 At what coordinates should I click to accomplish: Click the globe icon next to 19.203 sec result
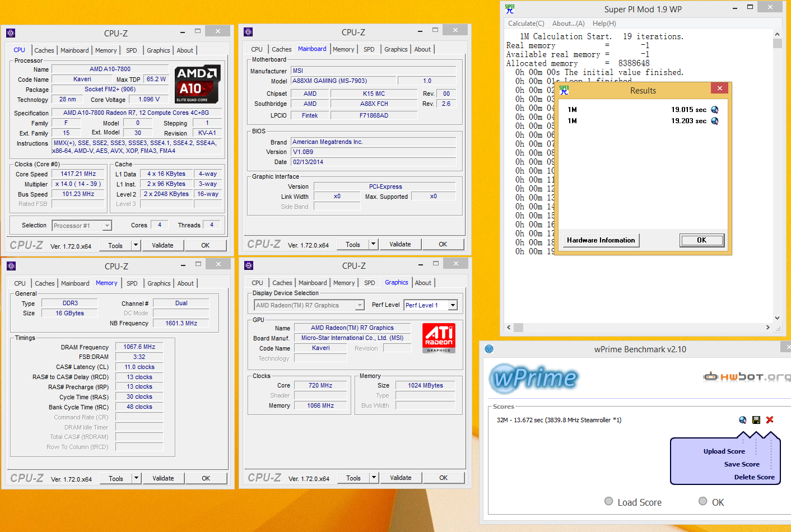tap(715, 121)
